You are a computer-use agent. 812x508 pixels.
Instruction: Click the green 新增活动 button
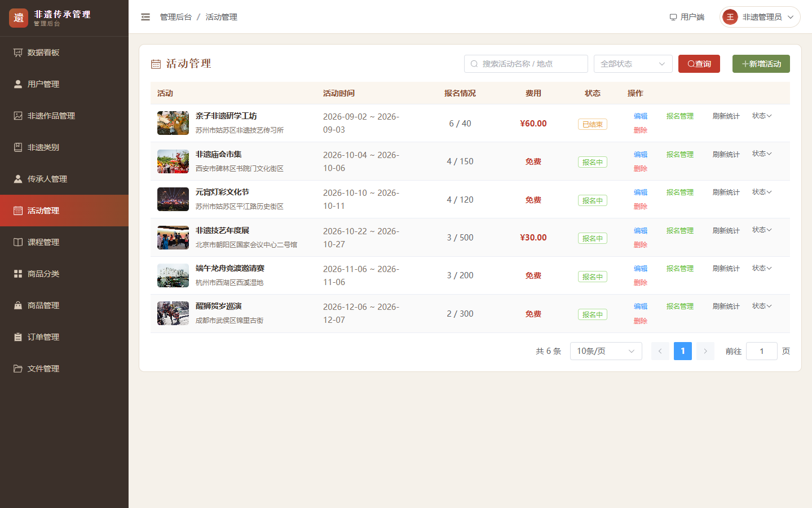click(761, 64)
